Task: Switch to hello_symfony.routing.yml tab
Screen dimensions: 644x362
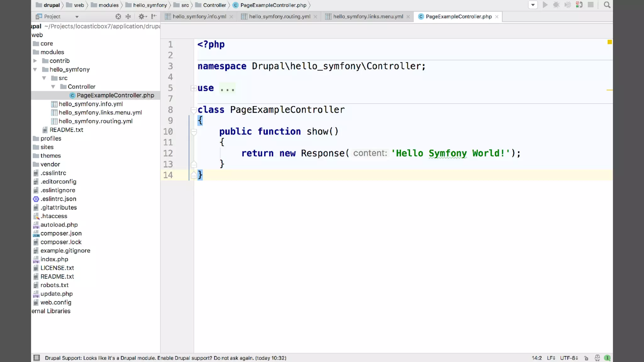Action: (x=279, y=17)
